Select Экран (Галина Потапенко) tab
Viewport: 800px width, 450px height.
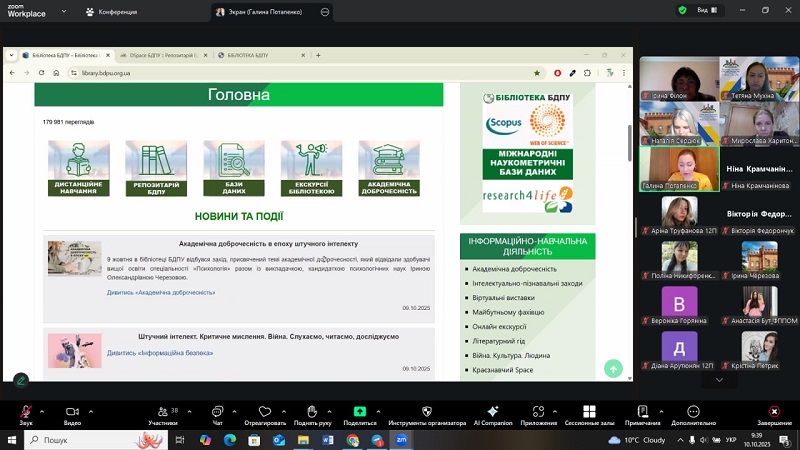pos(268,12)
